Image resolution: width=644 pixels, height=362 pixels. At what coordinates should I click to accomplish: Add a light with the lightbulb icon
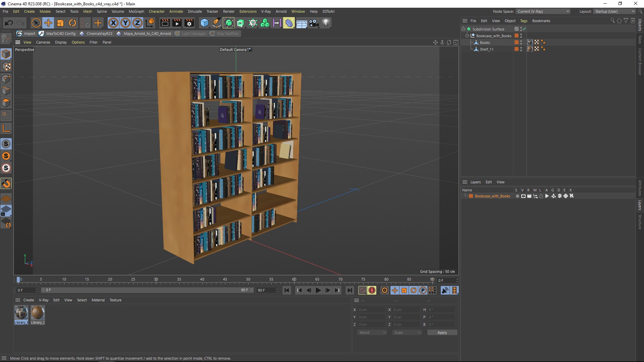(326, 23)
